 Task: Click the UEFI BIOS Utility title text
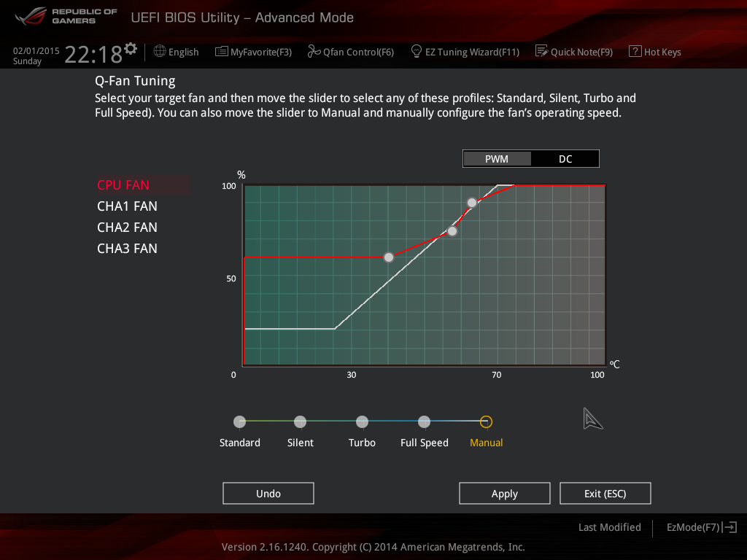[242, 17]
